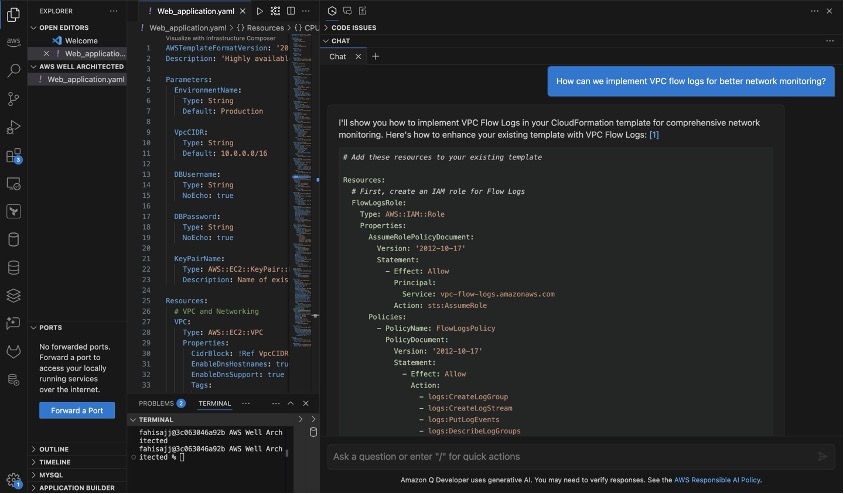
Task: Select Web_application.yaml in AWS Well Architected folder
Action: 86,80
